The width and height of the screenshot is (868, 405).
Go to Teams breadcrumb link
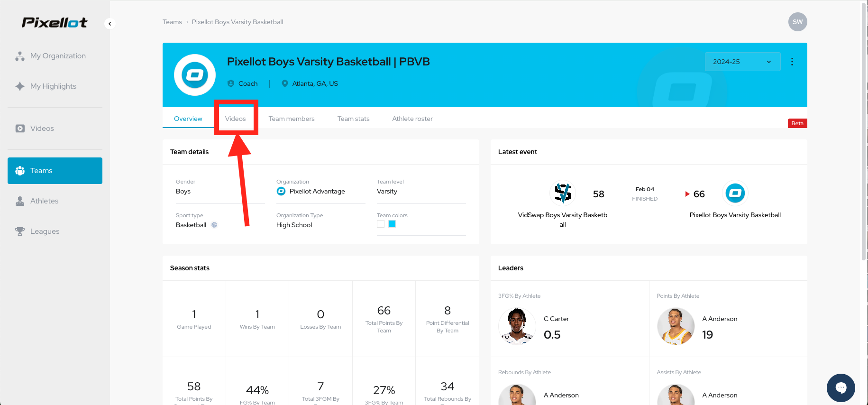(x=172, y=22)
